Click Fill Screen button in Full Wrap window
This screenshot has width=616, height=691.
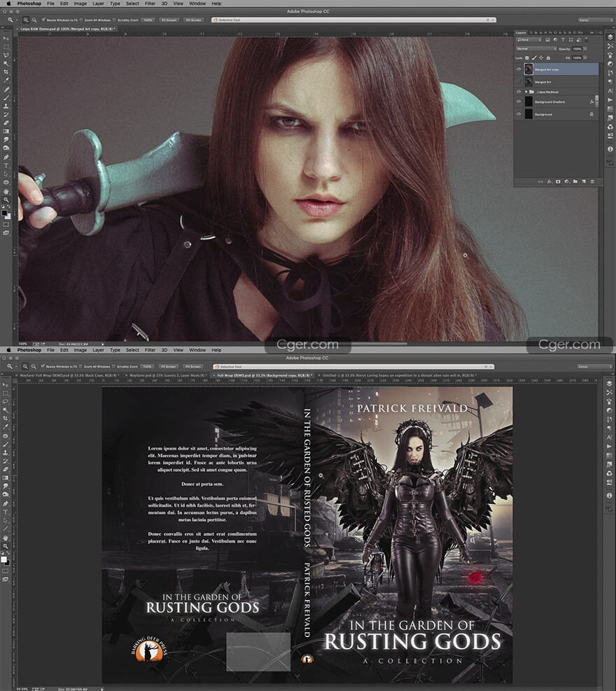pyautogui.click(x=192, y=366)
